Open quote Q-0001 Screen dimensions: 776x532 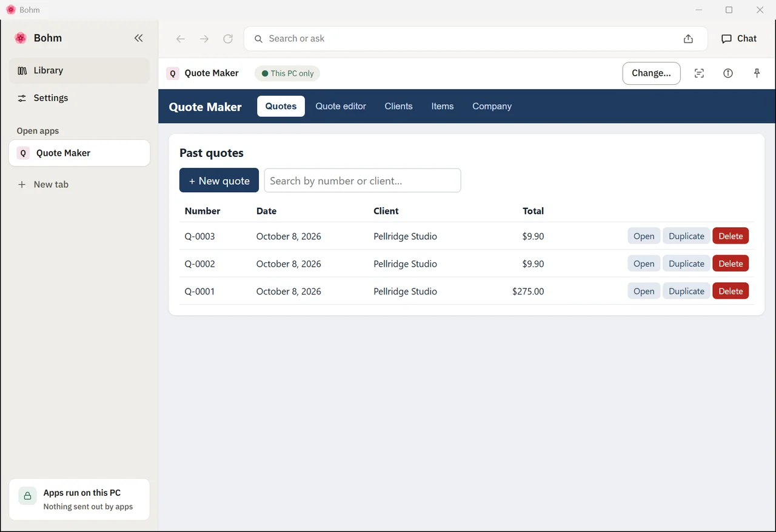click(x=644, y=291)
